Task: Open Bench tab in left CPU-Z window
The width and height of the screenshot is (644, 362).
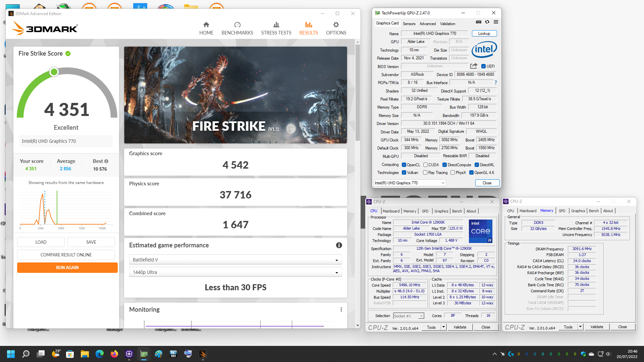Action: click(457, 211)
